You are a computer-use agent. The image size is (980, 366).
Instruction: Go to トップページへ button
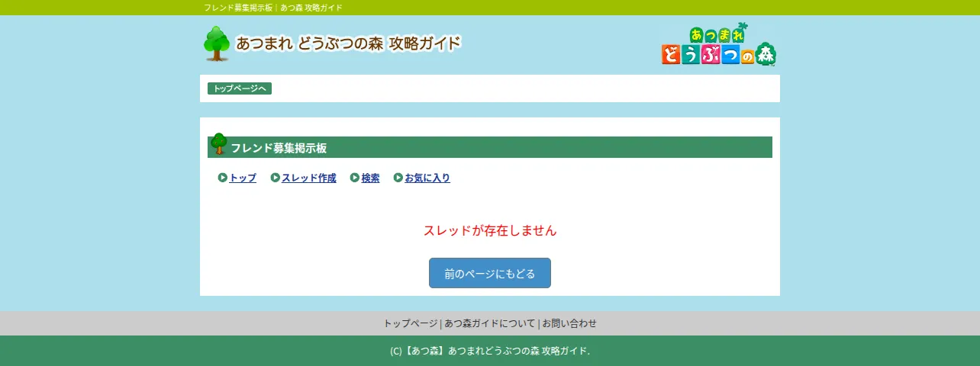pyautogui.click(x=240, y=88)
